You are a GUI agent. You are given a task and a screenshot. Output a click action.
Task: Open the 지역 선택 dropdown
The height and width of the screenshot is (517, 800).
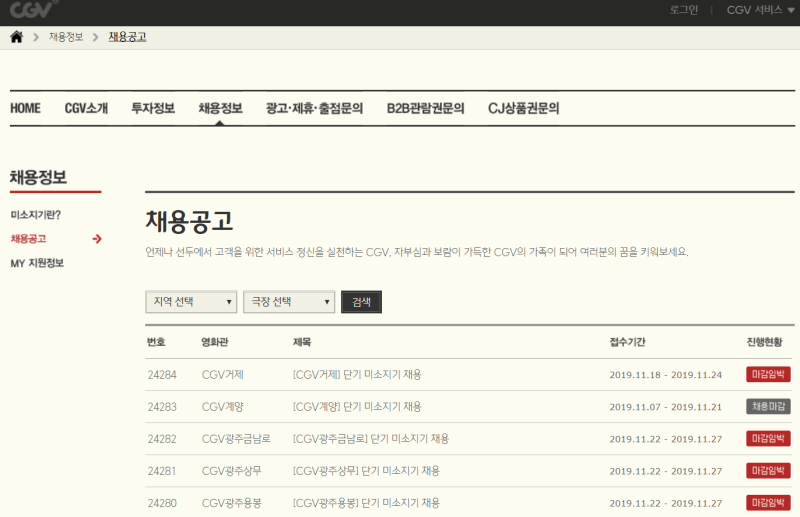(191, 302)
